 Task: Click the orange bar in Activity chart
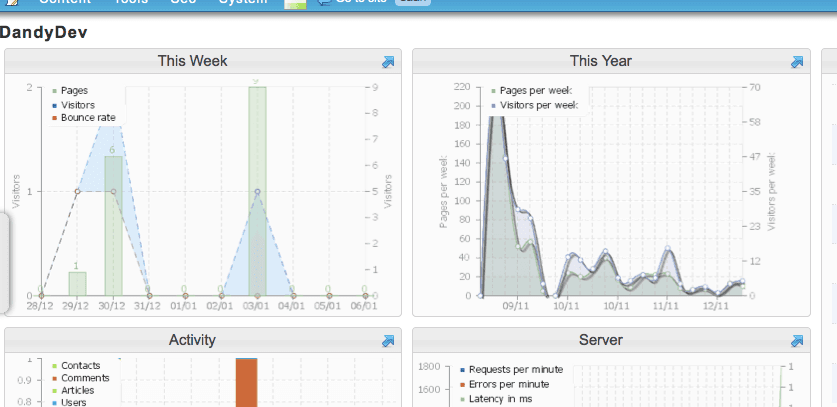tap(246, 383)
